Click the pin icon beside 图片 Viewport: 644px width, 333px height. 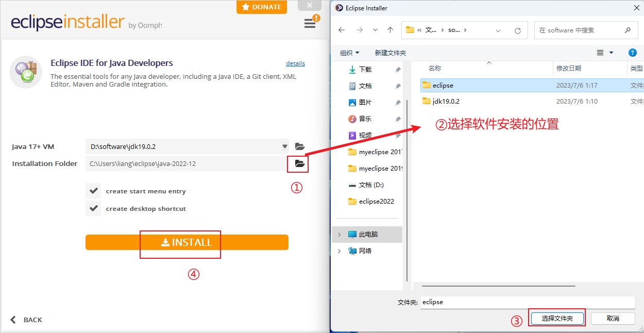(x=398, y=103)
